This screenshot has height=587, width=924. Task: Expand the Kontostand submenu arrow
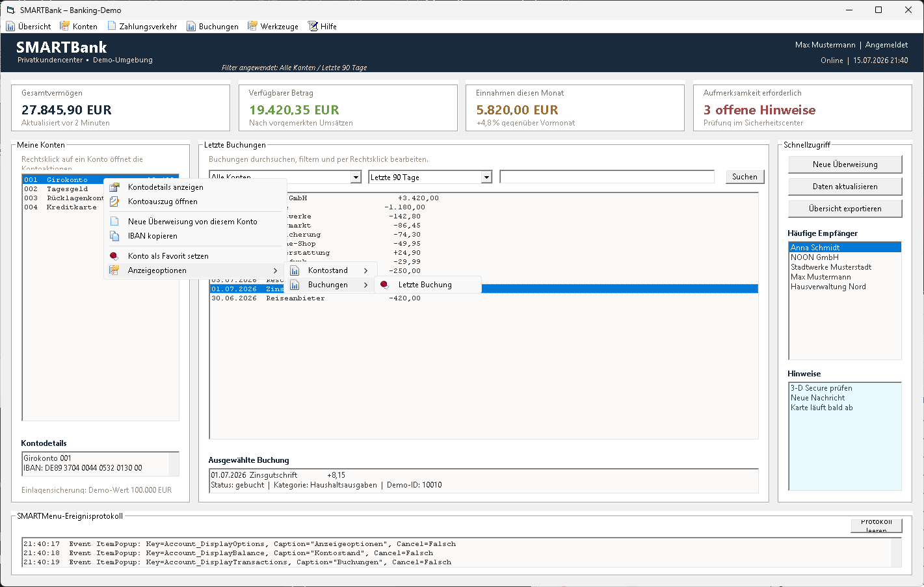[x=366, y=270]
